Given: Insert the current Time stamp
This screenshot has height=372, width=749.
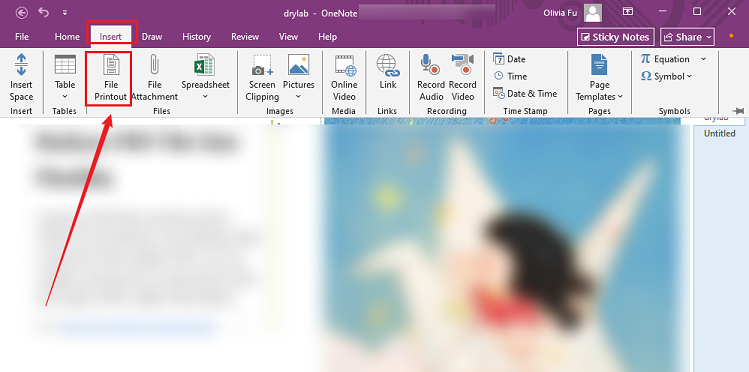Looking at the screenshot, I should click(510, 76).
